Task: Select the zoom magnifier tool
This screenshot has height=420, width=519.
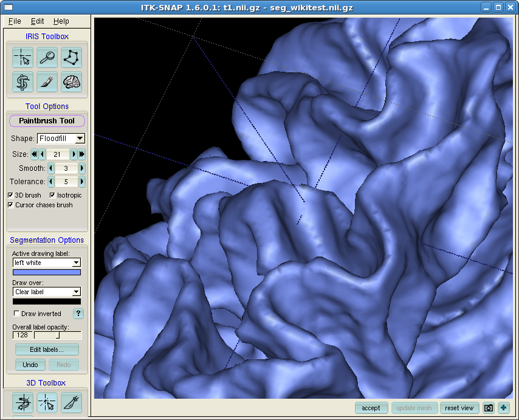Action: (x=47, y=57)
